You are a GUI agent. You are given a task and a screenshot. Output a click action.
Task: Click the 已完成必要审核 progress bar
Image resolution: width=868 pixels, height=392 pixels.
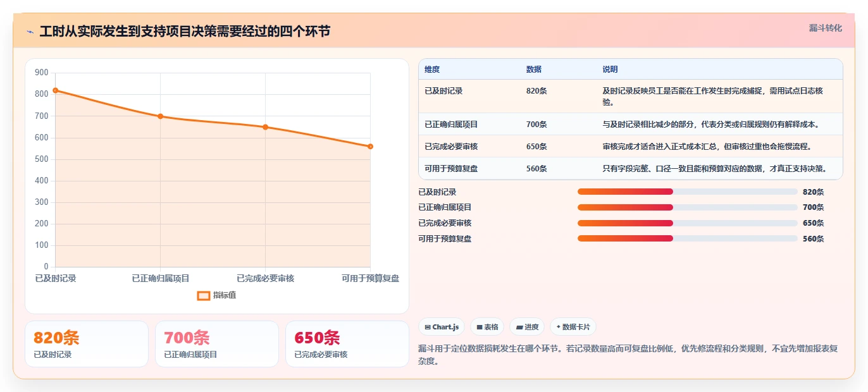(x=688, y=223)
